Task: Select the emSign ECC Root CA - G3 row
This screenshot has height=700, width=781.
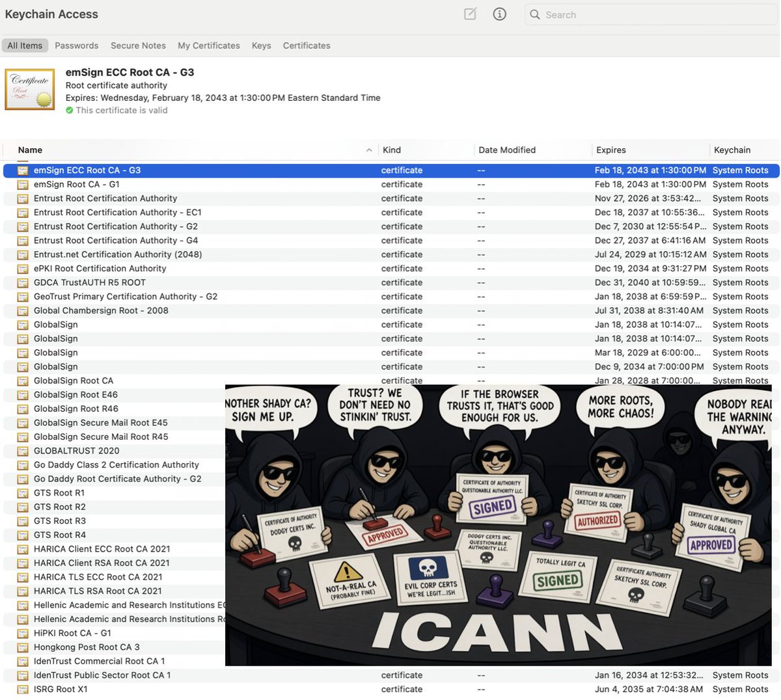Action: 391,170
